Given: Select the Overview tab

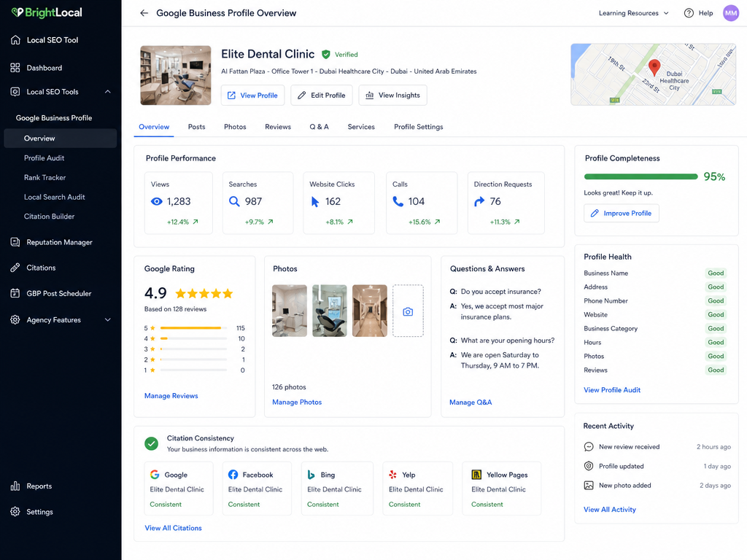Looking at the screenshot, I should click(154, 127).
